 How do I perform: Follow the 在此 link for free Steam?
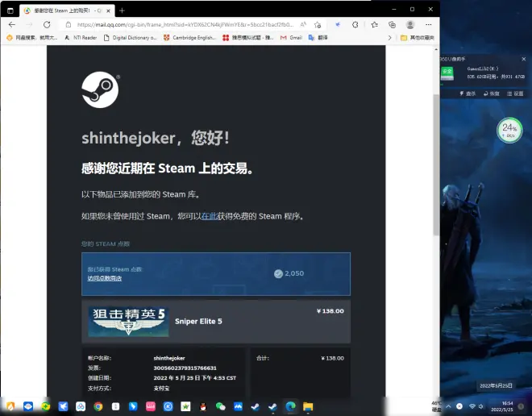[210, 216]
